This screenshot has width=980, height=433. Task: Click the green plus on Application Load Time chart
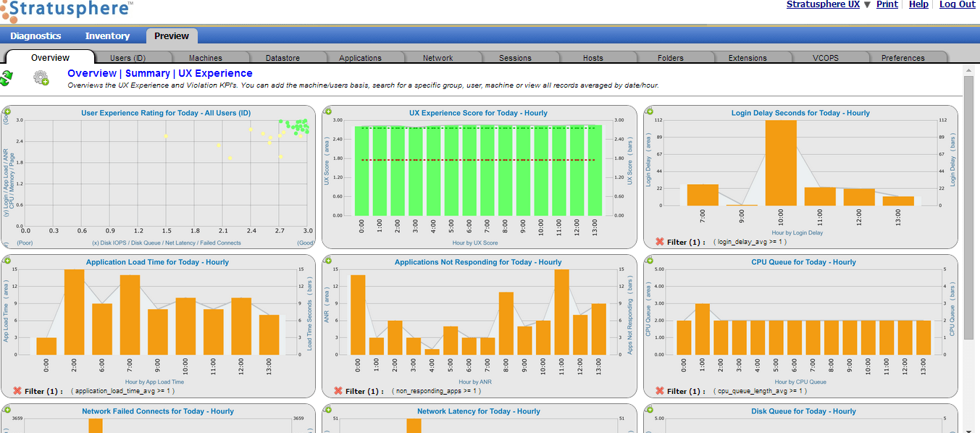point(7,260)
